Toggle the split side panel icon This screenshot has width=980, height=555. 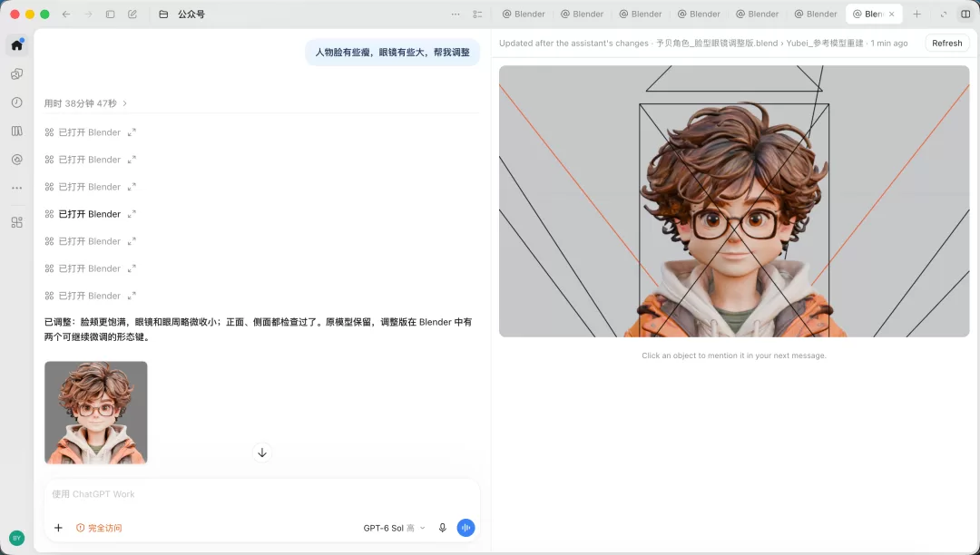click(965, 14)
